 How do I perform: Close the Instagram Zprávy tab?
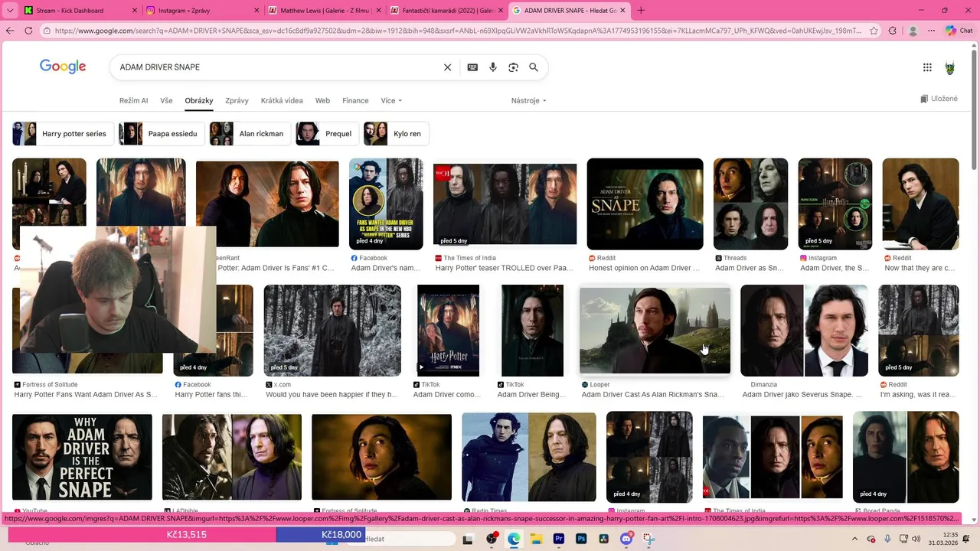[x=256, y=11]
